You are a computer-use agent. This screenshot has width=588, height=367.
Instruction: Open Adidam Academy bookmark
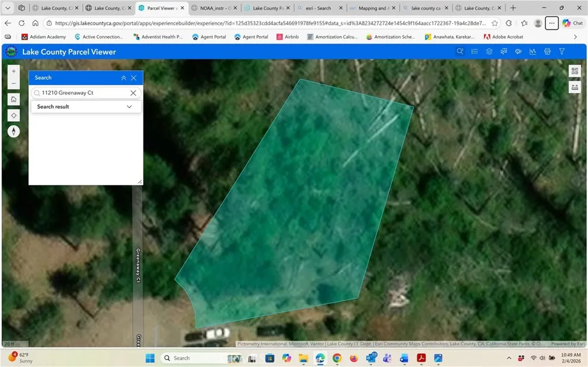point(43,37)
